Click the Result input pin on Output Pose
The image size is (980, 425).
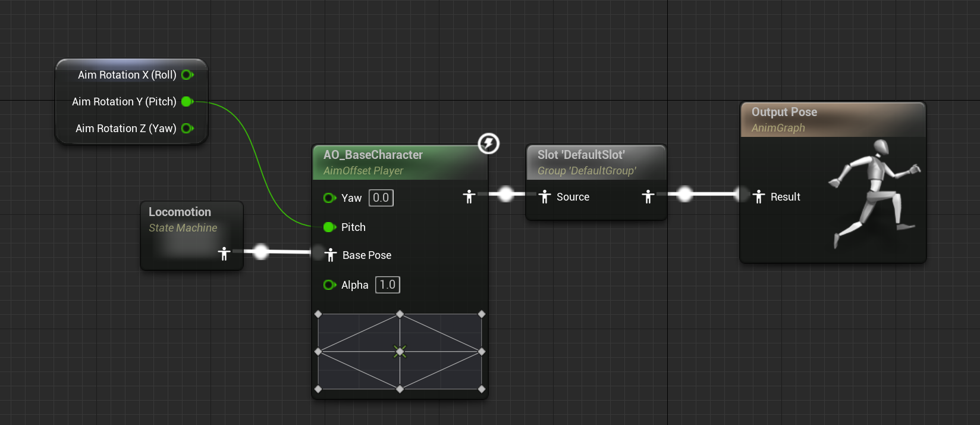tap(759, 196)
